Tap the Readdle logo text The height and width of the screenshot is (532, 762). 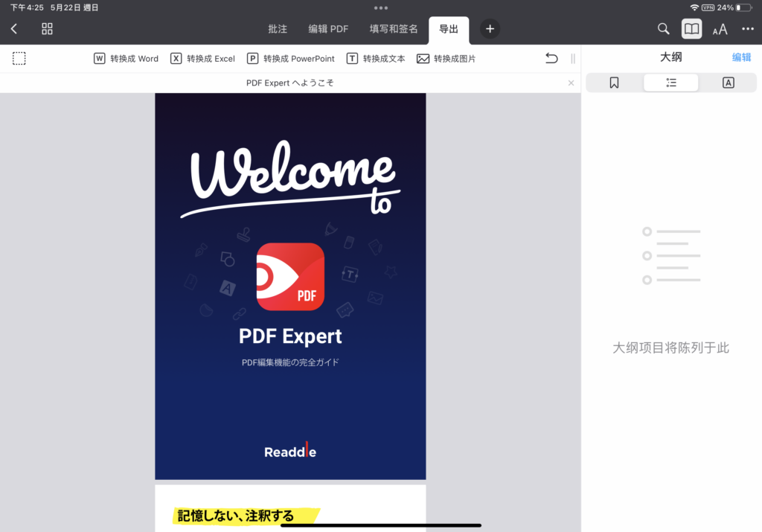(290, 452)
